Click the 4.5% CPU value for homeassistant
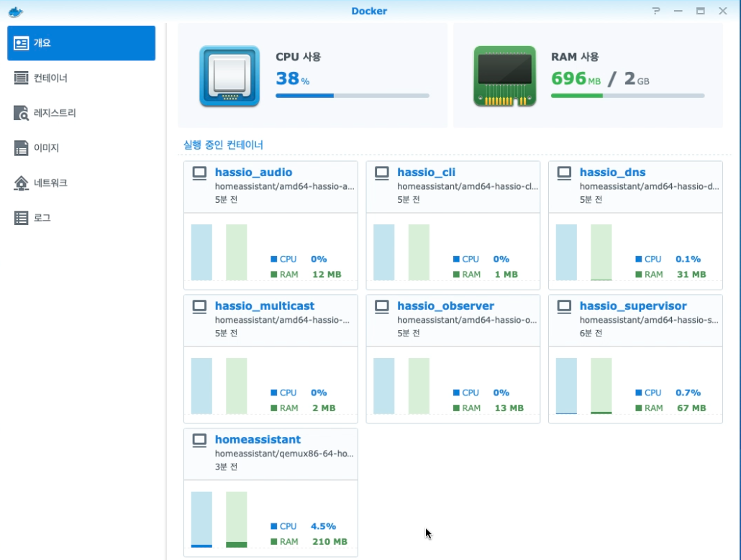The width and height of the screenshot is (741, 560). point(323,526)
